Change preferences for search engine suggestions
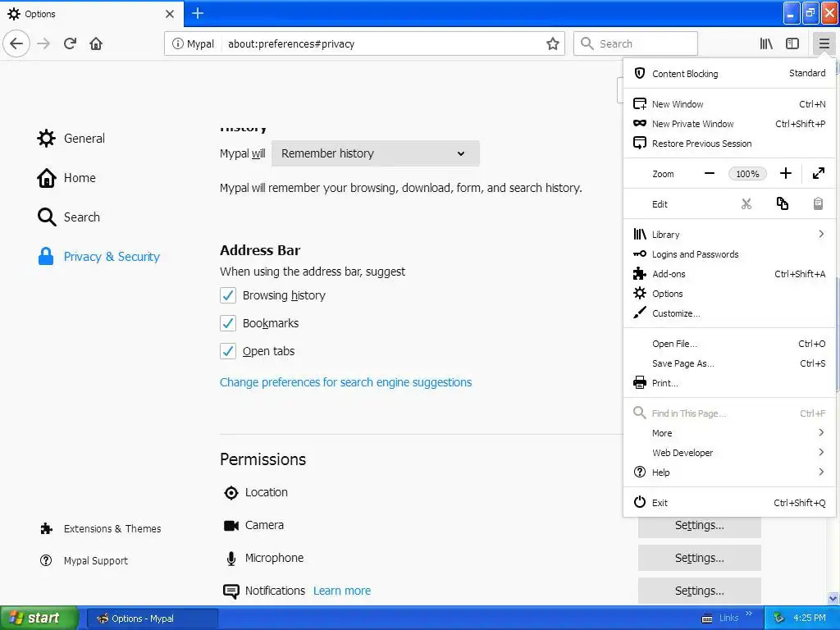This screenshot has width=840, height=630. coord(345,382)
